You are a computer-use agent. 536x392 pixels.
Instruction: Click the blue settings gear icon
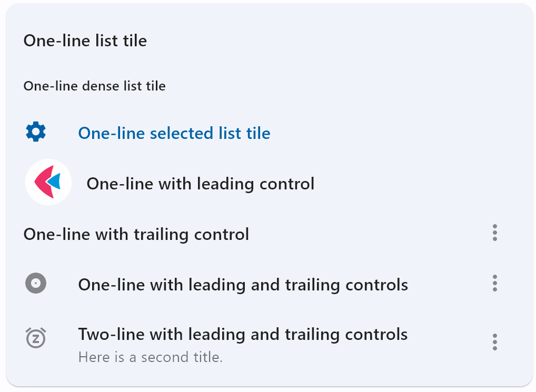tap(36, 132)
